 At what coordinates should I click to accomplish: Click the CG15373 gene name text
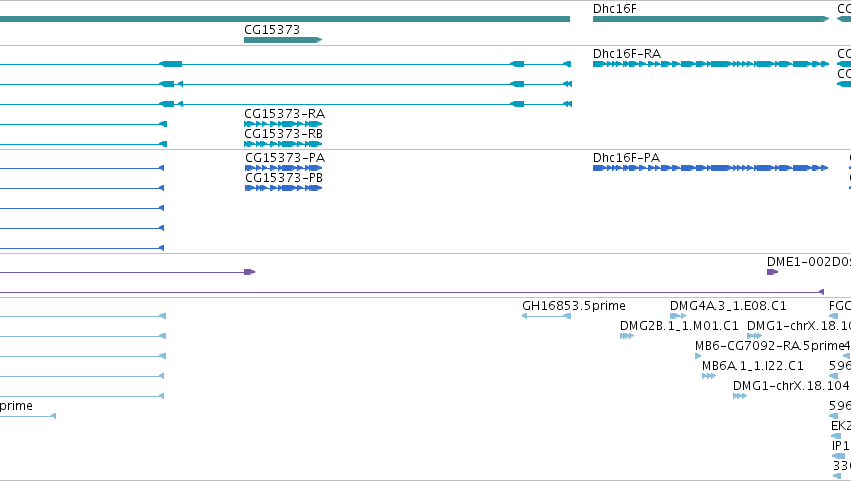click(272, 29)
